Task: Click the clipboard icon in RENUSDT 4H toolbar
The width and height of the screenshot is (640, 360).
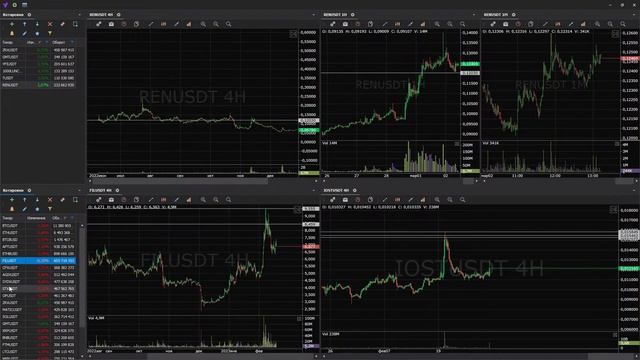Action: tap(136, 24)
